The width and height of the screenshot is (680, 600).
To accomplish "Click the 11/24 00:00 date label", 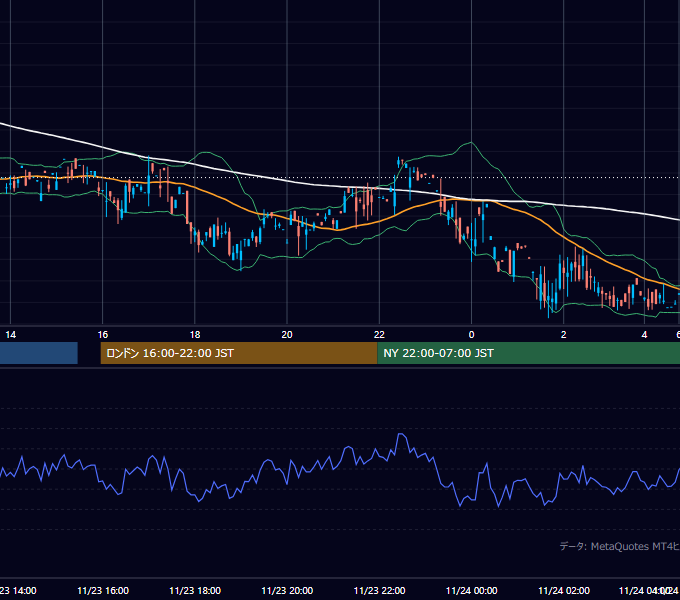I will (x=471, y=590).
